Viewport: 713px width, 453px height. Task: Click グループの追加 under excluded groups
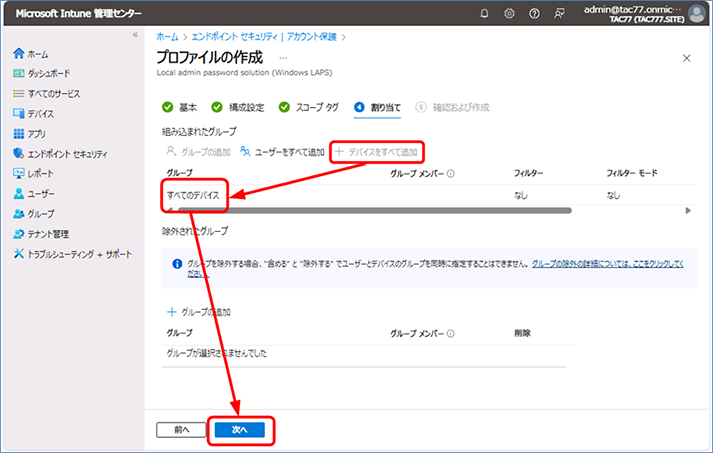[x=199, y=312]
